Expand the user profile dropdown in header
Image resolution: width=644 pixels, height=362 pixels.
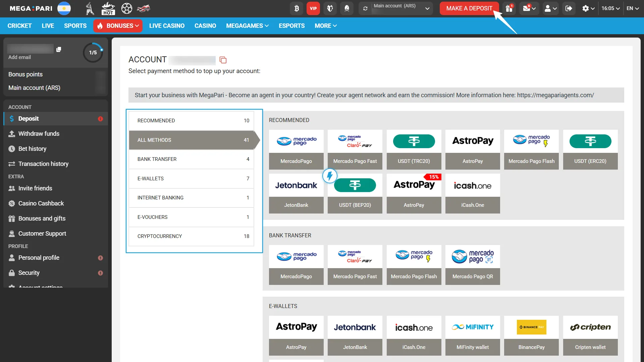pyautogui.click(x=550, y=8)
